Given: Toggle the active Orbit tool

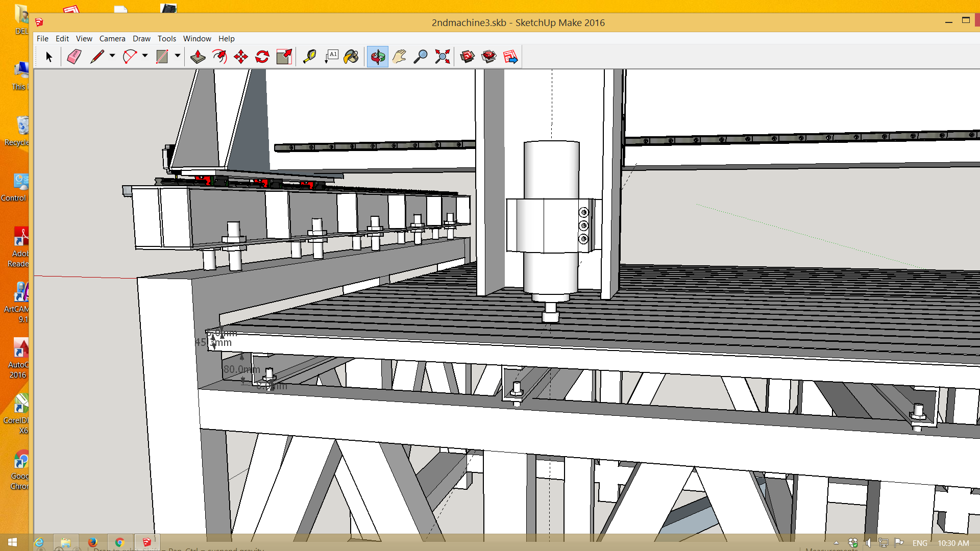Looking at the screenshot, I should [378, 57].
